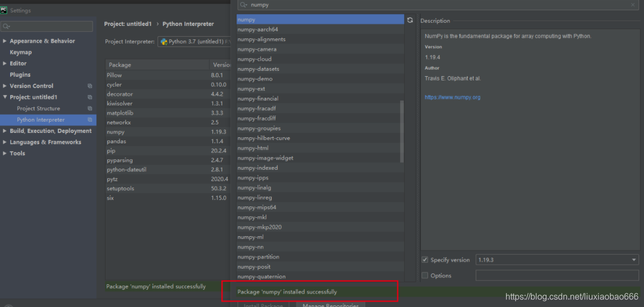Select numpy-hilbert-curve package
Viewport: 644px width, 307px height.
pyautogui.click(x=320, y=138)
